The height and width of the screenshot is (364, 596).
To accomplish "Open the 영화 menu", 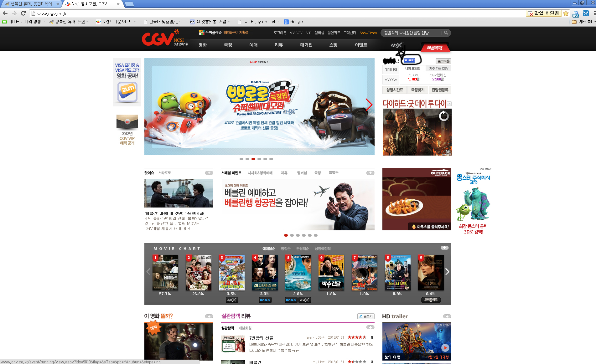I will (203, 45).
